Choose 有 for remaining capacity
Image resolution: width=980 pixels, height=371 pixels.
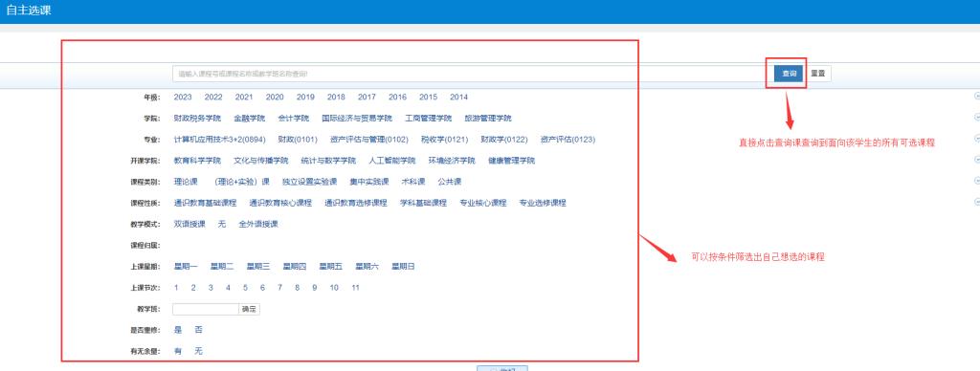(177, 352)
